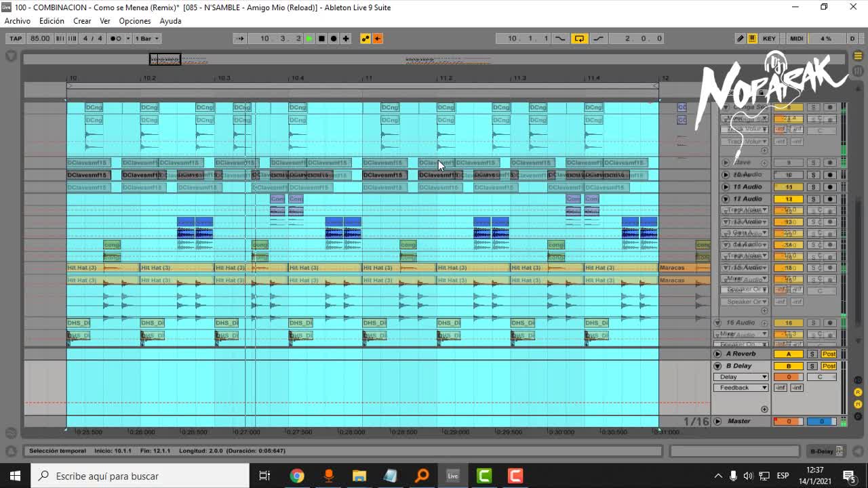Toggle the metronome button
868x488 pixels.
pyautogui.click(x=115, y=39)
